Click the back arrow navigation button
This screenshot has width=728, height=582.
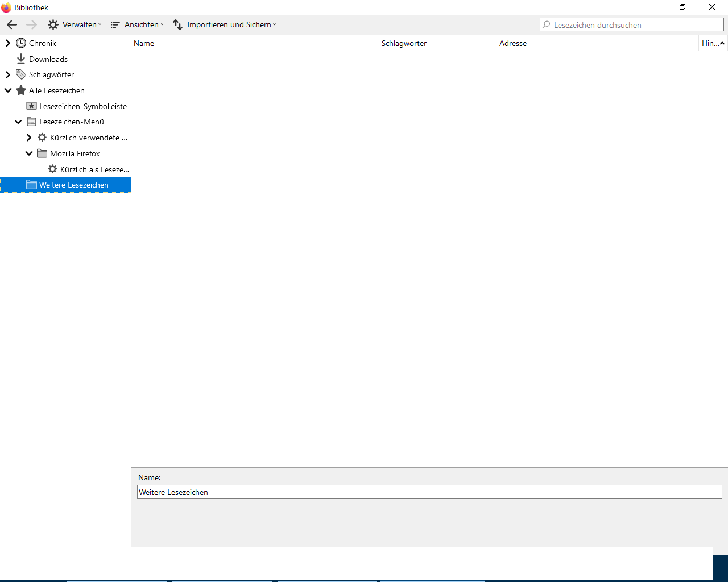pos(12,24)
